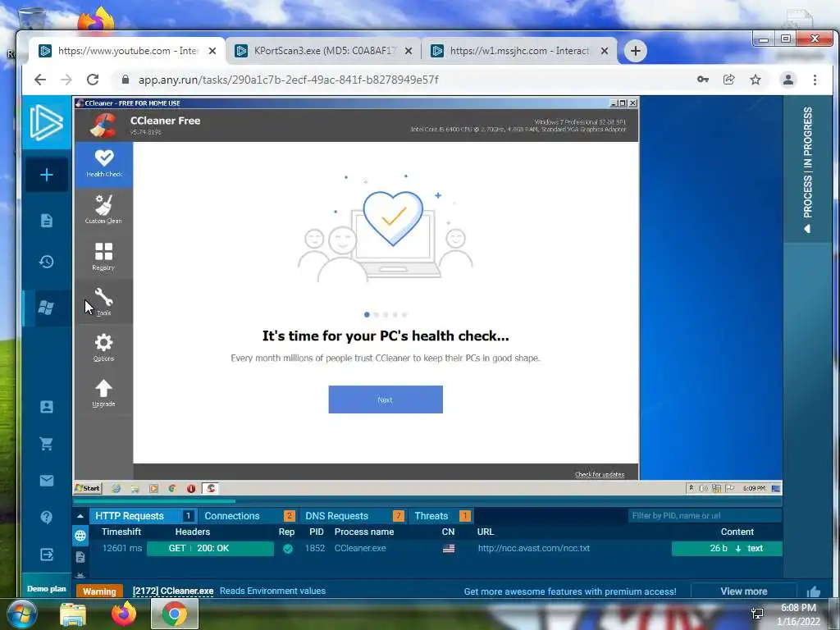The image size is (840, 630).
Task: Open a new browser tab
Action: click(x=636, y=51)
